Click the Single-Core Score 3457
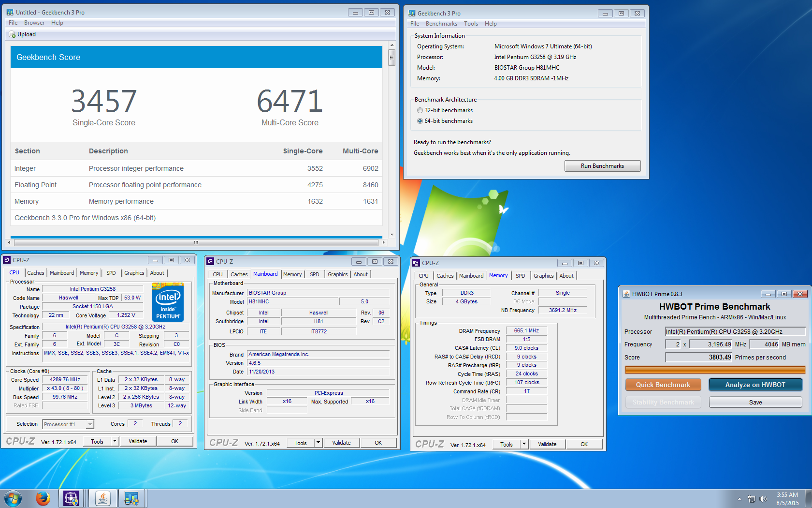The image size is (812, 508). pyautogui.click(x=104, y=101)
